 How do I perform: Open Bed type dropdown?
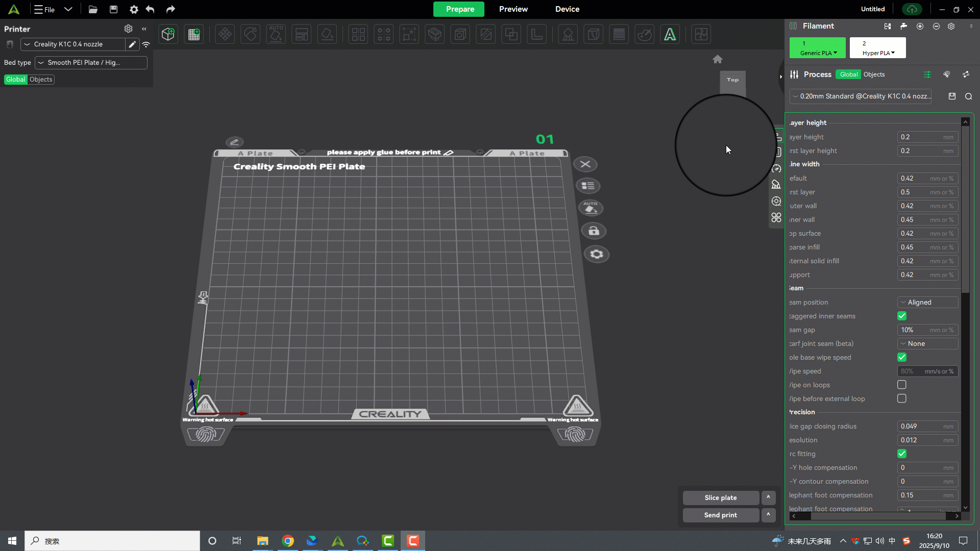tap(91, 63)
